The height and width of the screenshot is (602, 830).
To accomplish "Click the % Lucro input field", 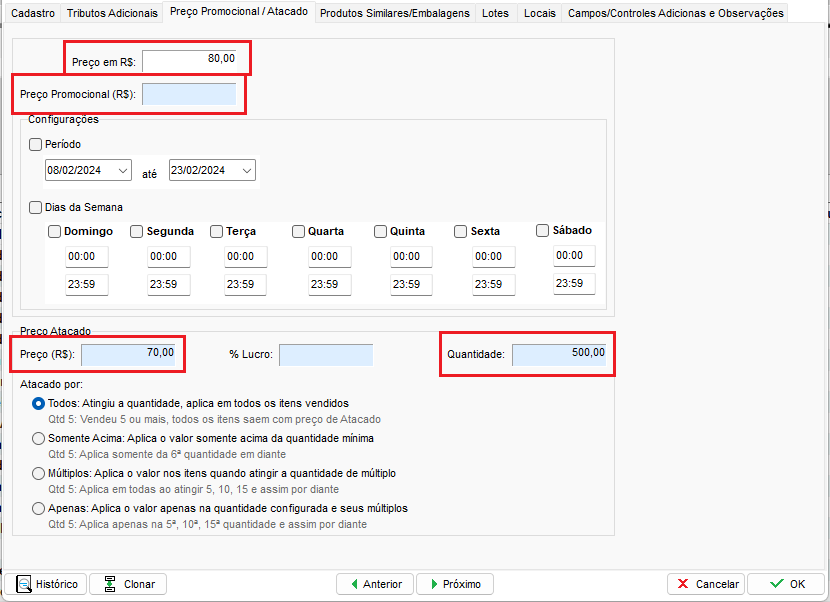I will coord(325,355).
